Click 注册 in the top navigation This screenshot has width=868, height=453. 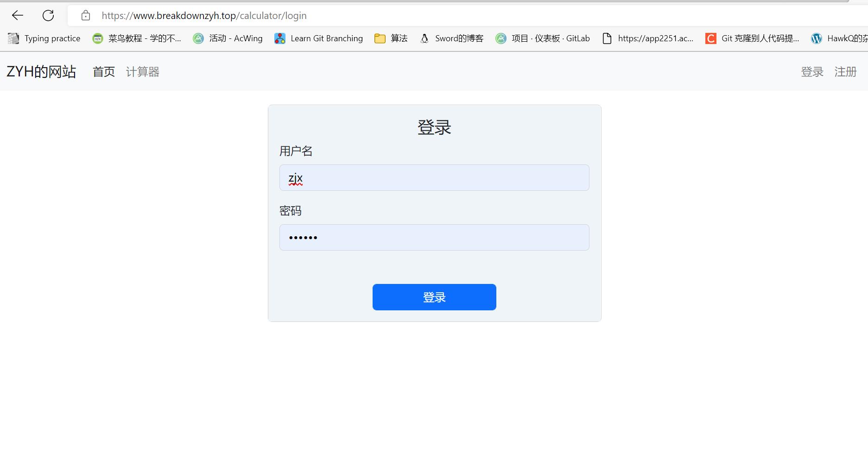[x=845, y=72]
